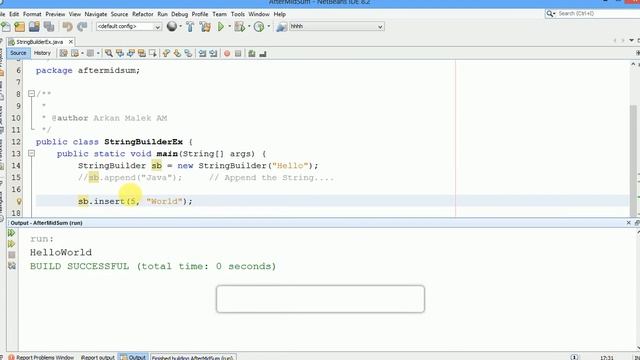Open dropdown arrow beside Profile Project

(269, 27)
